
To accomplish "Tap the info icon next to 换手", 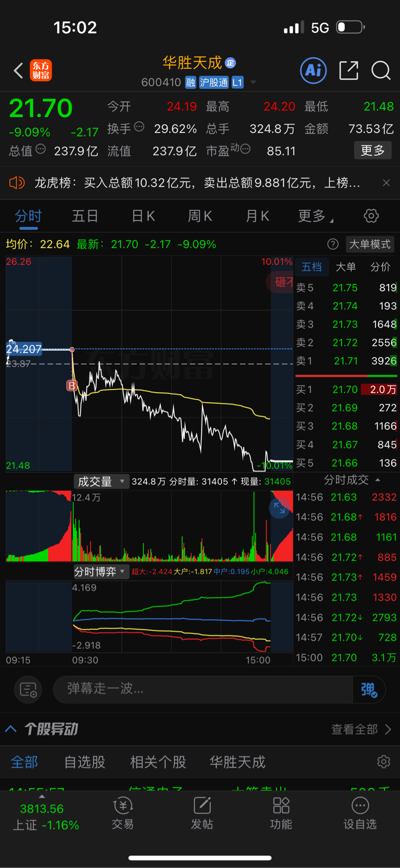I will tap(139, 127).
